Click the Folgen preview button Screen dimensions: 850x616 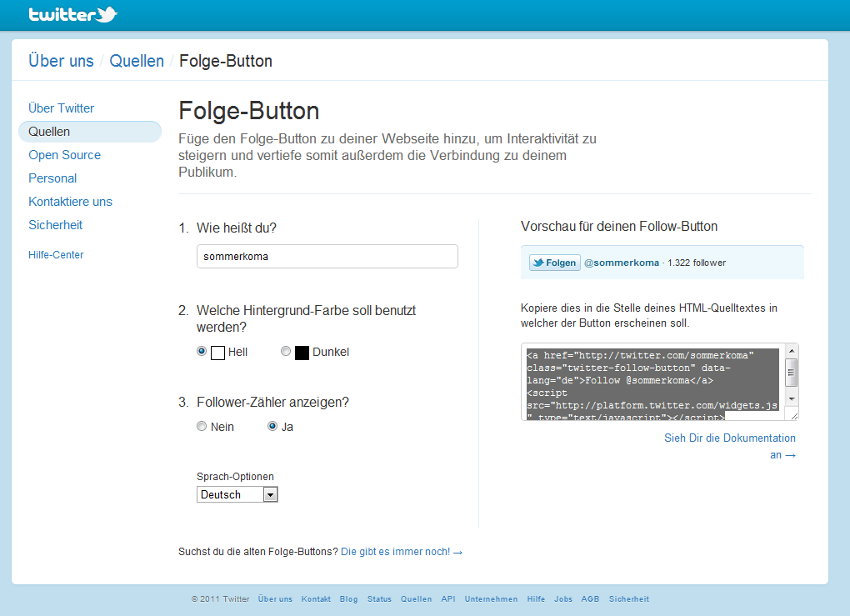554,263
